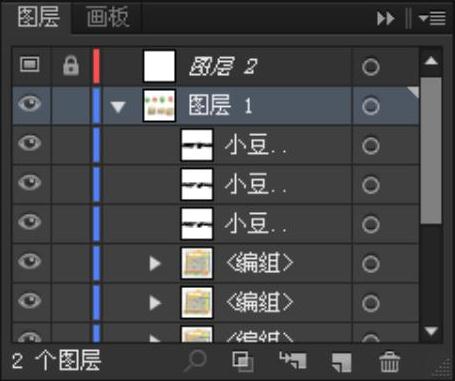The image size is (455, 381).
Task: Switch to the 画板 tab
Action: [x=107, y=17]
